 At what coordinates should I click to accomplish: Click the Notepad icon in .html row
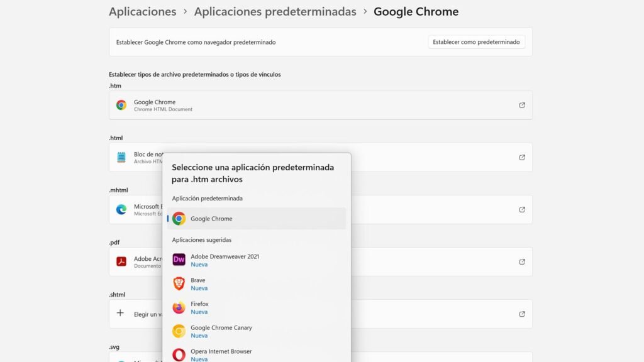click(x=121, y=157)
